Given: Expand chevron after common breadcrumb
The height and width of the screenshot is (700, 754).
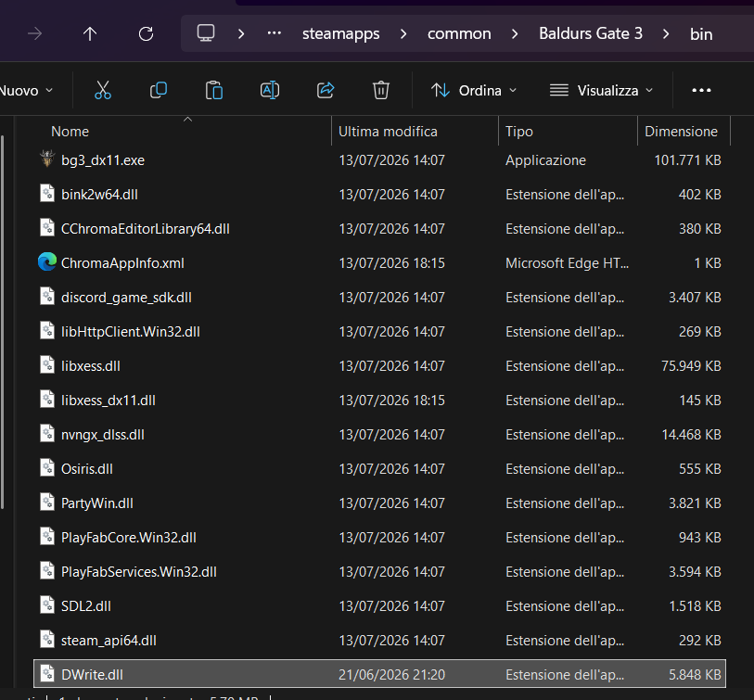Looking at the screenshot, I should click(x=515, y=33).
